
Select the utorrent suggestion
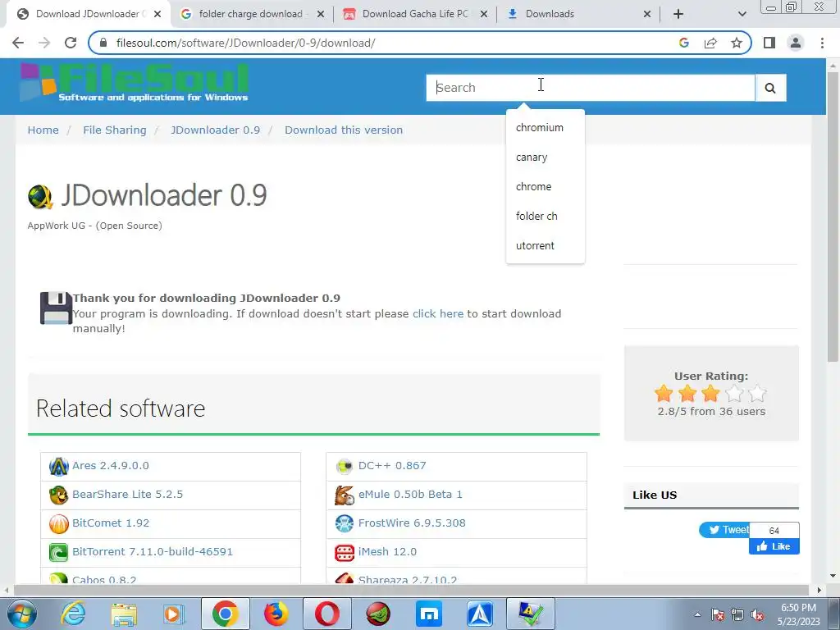tap(545, 245)
